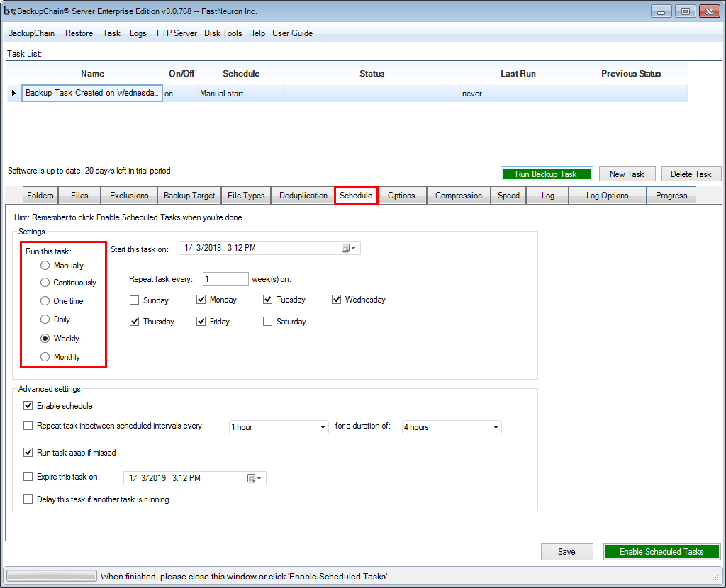Screen dimensions: 726x588
Task: Click the Previous Status column header
Action: coord(630,74)
